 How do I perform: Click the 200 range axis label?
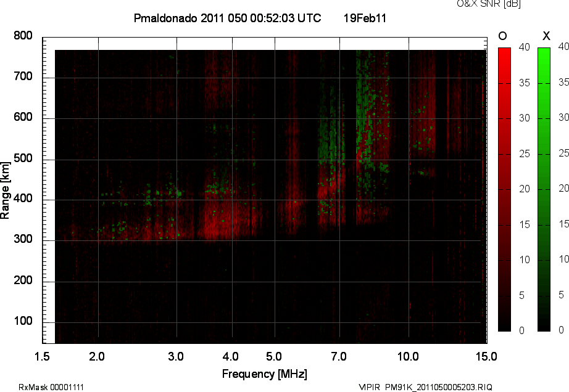click(23, 280)
